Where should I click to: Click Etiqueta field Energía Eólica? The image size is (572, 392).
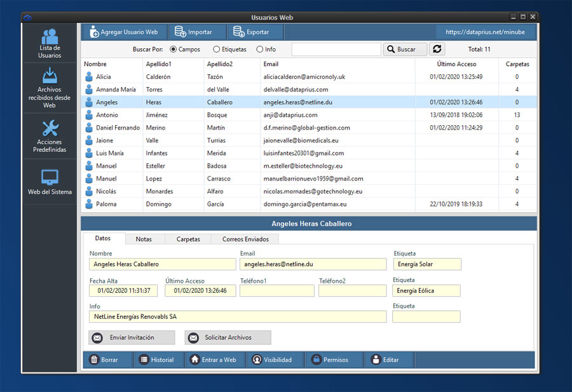click(426, 290)
